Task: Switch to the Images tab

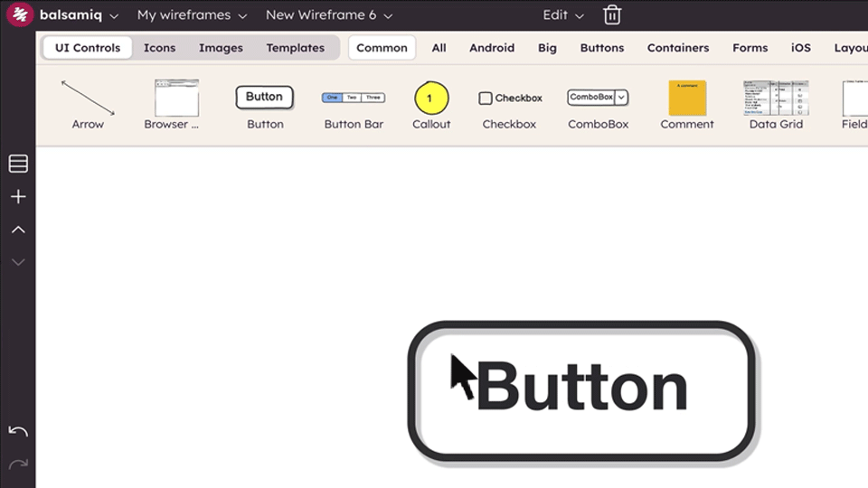Action: (x=221, y=48)
